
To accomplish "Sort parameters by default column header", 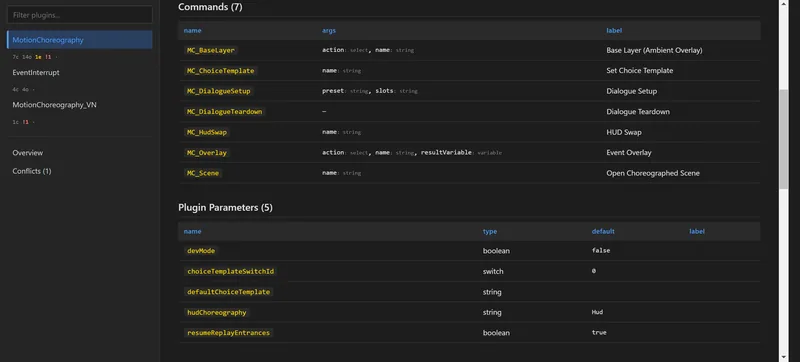I will (x=603, y=231).
